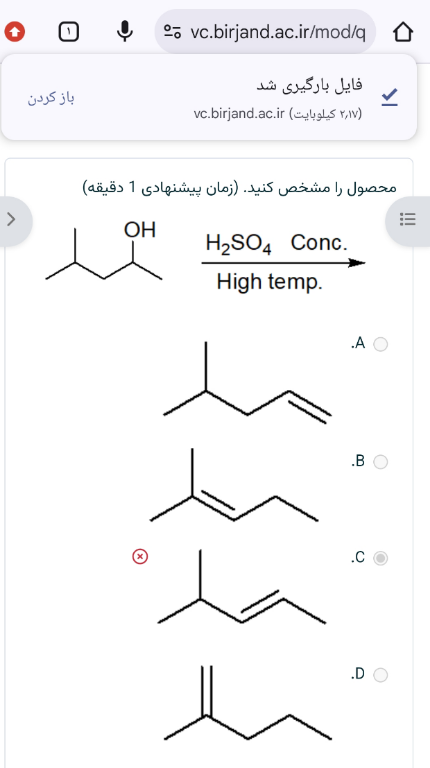Open the quiz navigation list icon
This screenshot has height=768, width=430.
pos(407,219)
